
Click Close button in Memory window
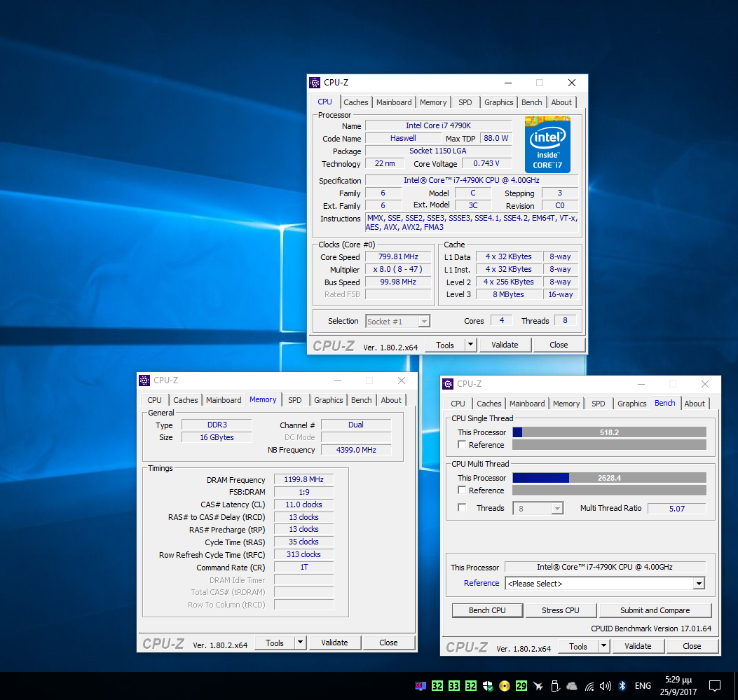(388, 643)
